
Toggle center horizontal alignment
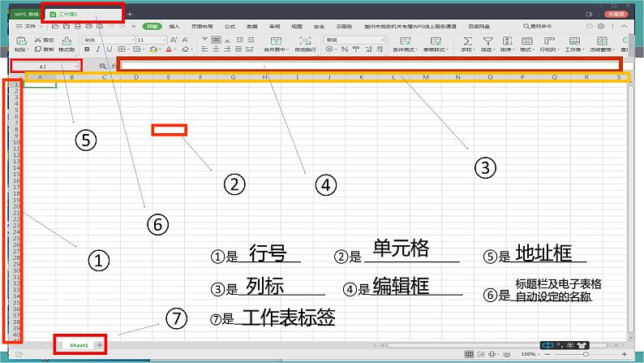[x=216, y=49]
